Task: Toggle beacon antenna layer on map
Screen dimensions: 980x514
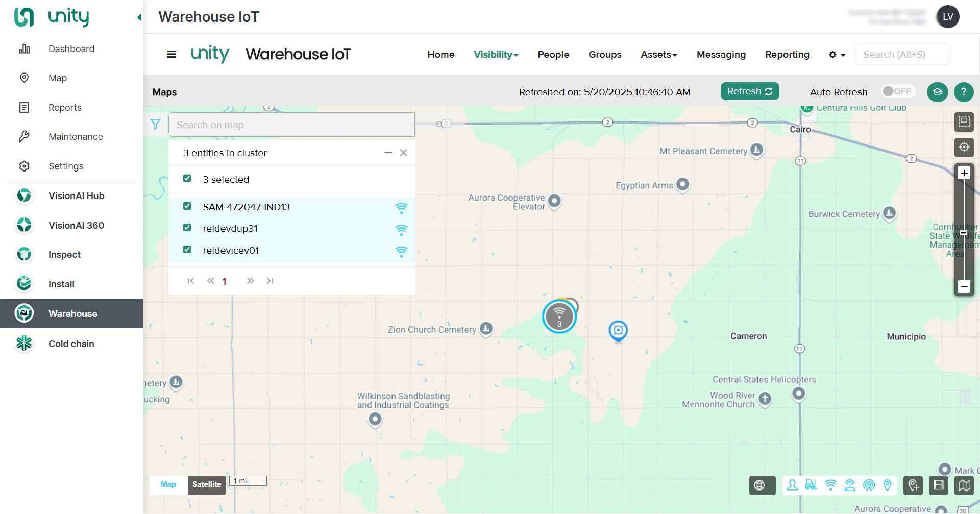Action: click(869, 485)
